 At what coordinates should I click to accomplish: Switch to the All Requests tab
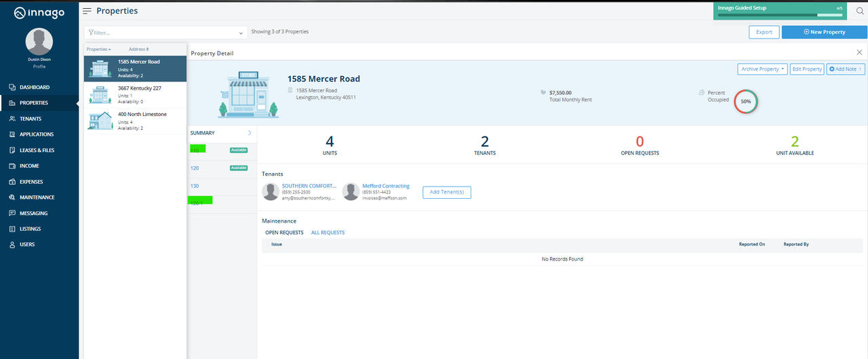tap(328, 233)
